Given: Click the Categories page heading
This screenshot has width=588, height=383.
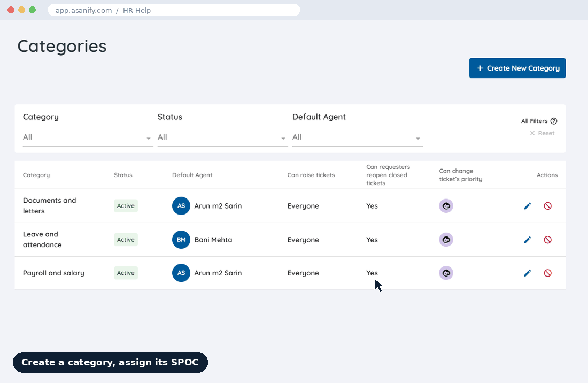Looking at the screenshot, I should (62, 47).
